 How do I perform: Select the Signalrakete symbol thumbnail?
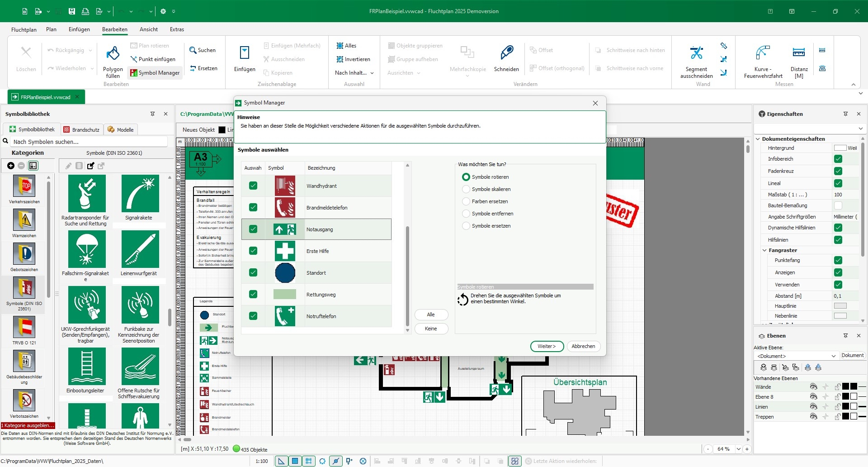coord(140,194)
